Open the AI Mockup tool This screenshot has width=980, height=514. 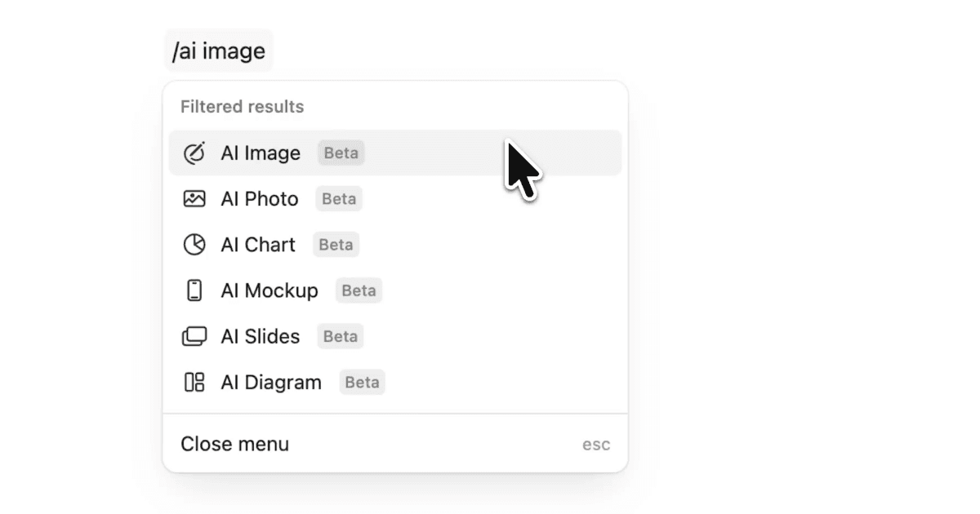[x=269, y=290]
